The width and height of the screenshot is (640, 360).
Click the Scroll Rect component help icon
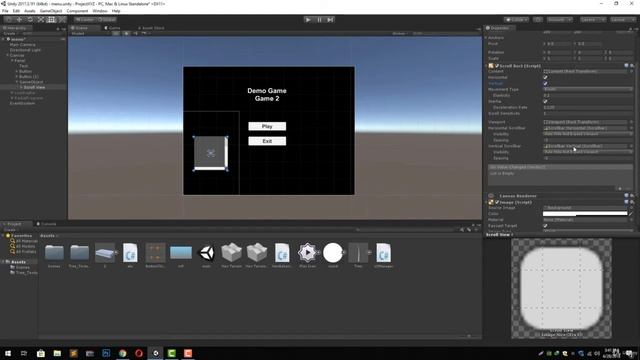(626, 65)
